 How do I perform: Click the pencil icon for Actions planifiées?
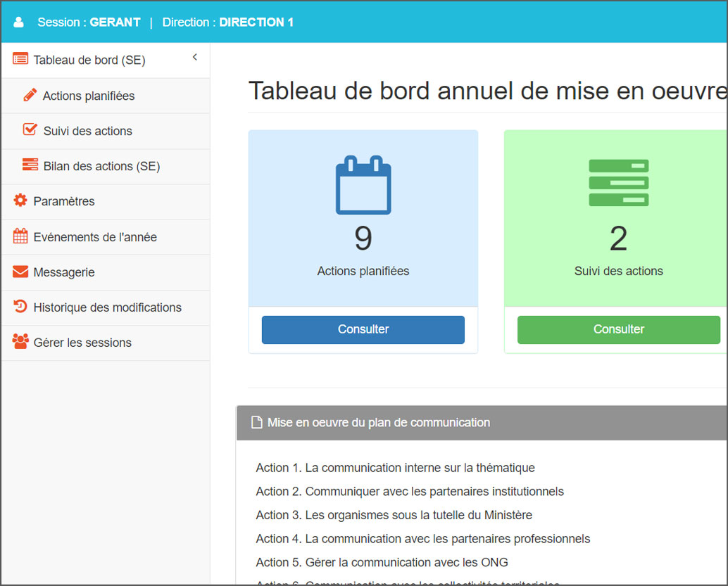30,95
